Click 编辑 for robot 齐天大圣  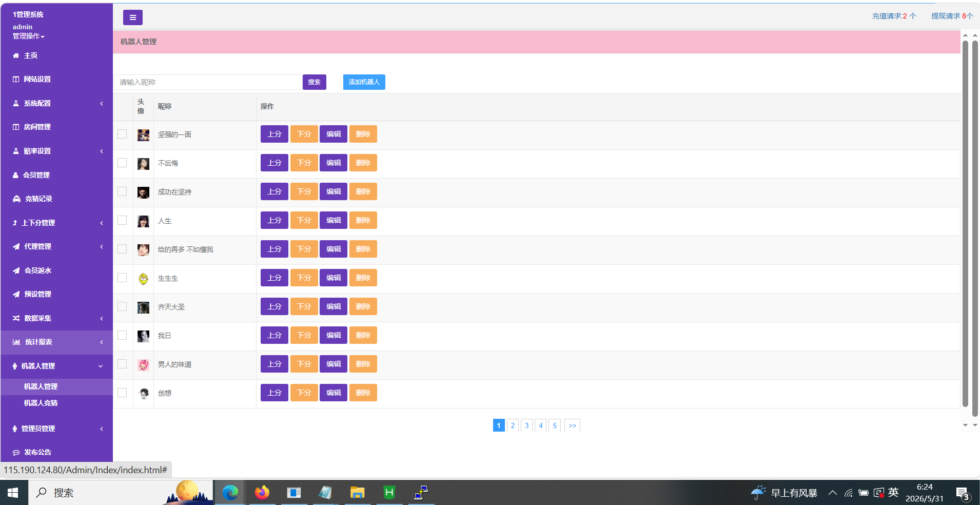pyautogui.click(x=334, y=306)
